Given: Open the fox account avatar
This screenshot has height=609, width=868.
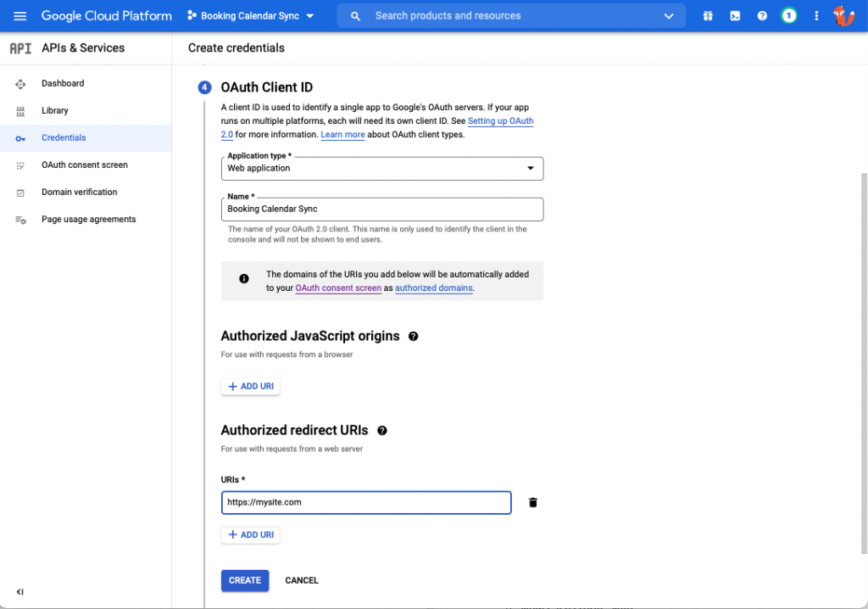Looking at the screenshot, I should click(843, 15).
